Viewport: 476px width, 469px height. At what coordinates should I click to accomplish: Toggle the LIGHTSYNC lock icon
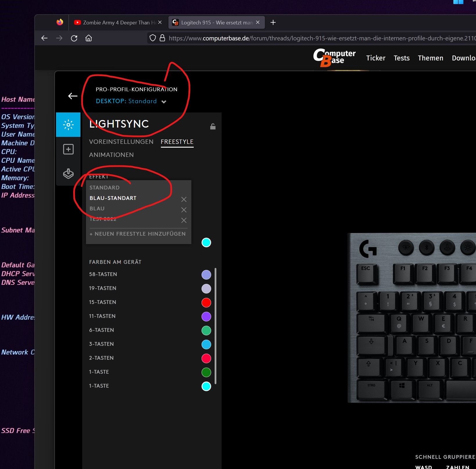[213, 126]
